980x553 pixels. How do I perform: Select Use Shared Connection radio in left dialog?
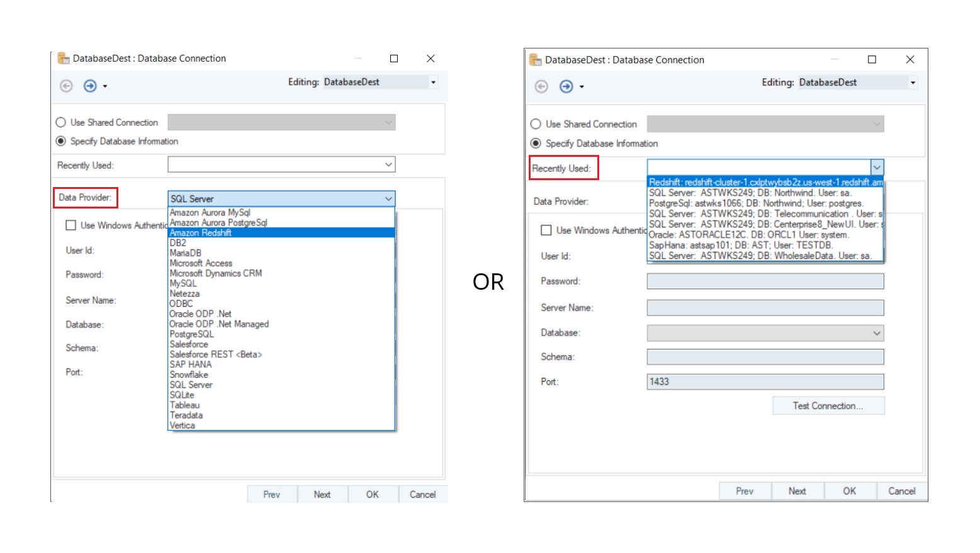[x=61, y=122]
